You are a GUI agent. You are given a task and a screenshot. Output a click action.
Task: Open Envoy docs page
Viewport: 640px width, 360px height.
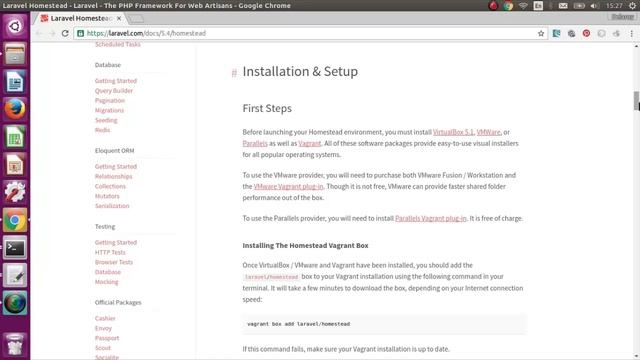(x=103, y=328)
